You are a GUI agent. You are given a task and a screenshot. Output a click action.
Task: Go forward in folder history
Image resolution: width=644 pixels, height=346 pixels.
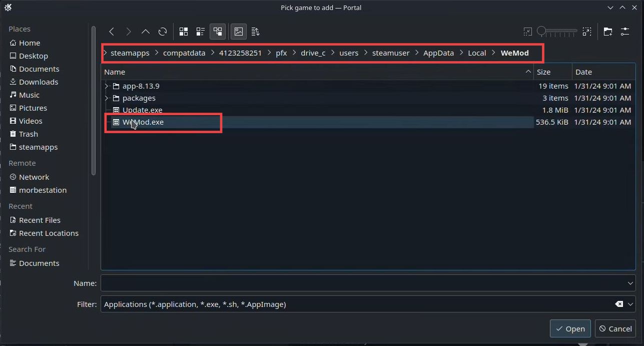[129, 32]
